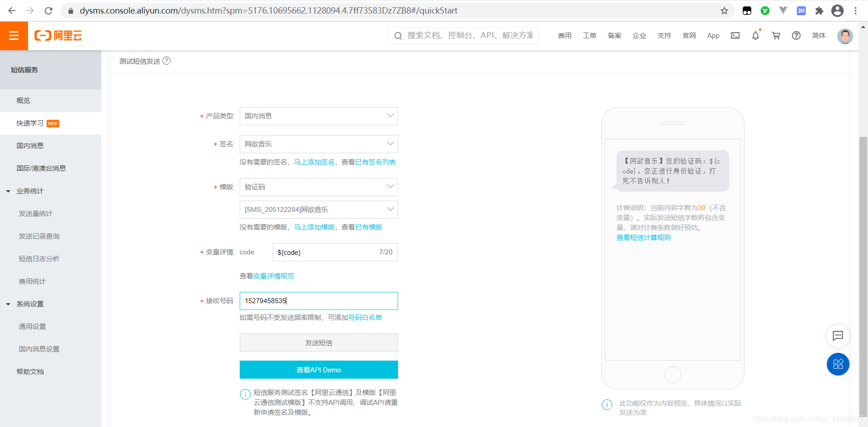The height and width of the screenshot is (427, 868).
Task: Follow the 马上添加模版 link
Action: tap(314, 227)
